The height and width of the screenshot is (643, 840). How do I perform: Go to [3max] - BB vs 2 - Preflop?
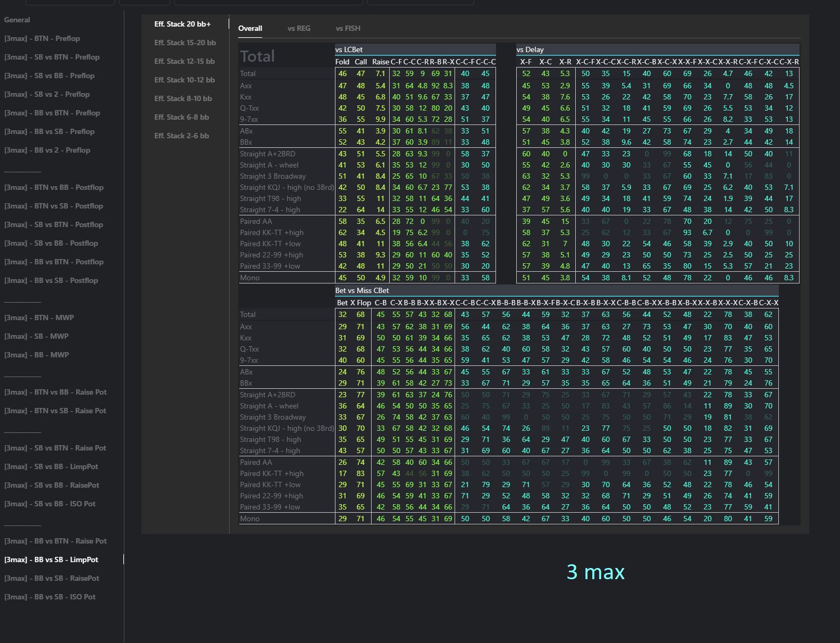47,150
